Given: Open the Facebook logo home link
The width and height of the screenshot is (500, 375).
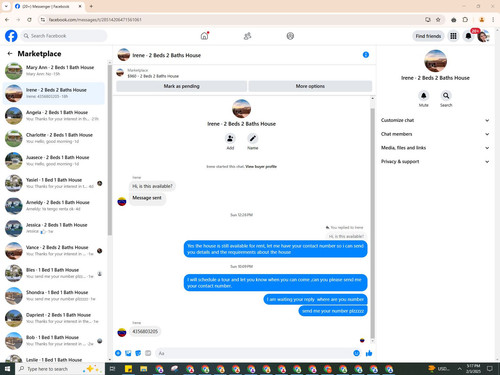Looking at the screenshot, I should point(11,36).
